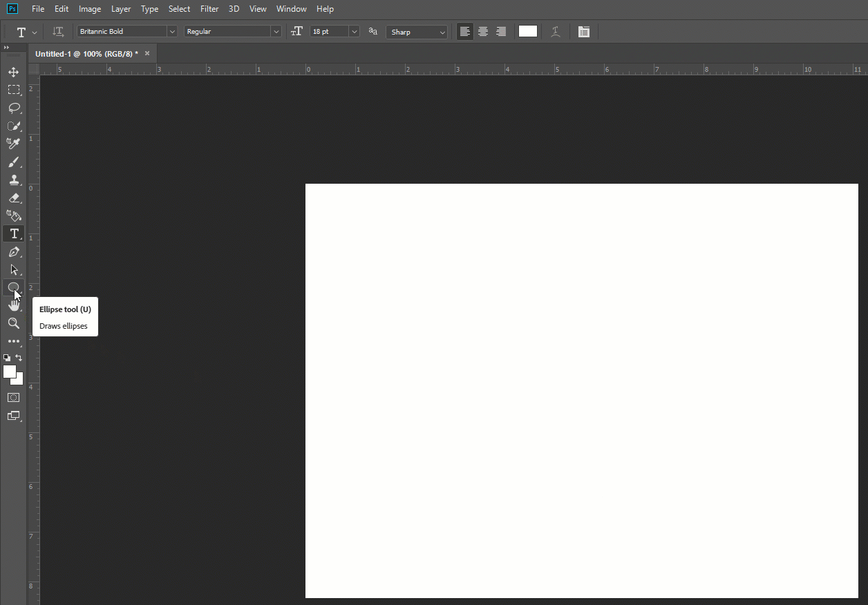Click the white document canvas
This screenshot has width=868, height=605.
coord(582,391)
